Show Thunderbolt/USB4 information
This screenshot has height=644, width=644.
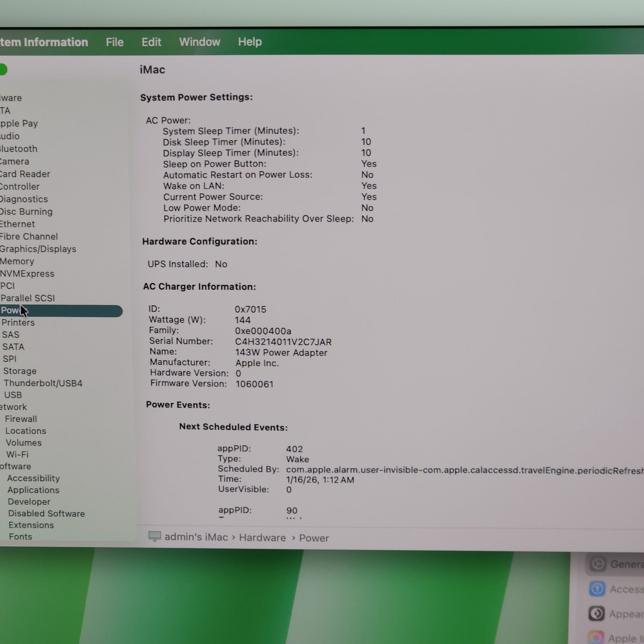coord(43,383)
